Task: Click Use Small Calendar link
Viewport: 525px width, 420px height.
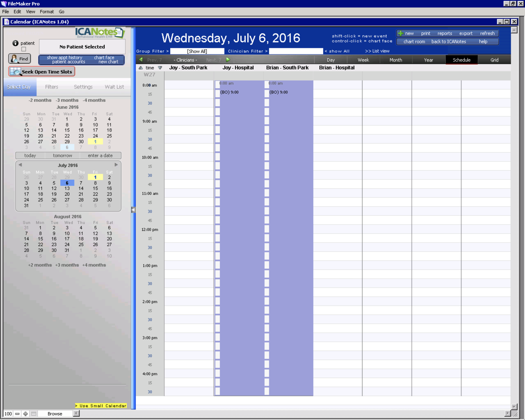Action: pos(101,406)
